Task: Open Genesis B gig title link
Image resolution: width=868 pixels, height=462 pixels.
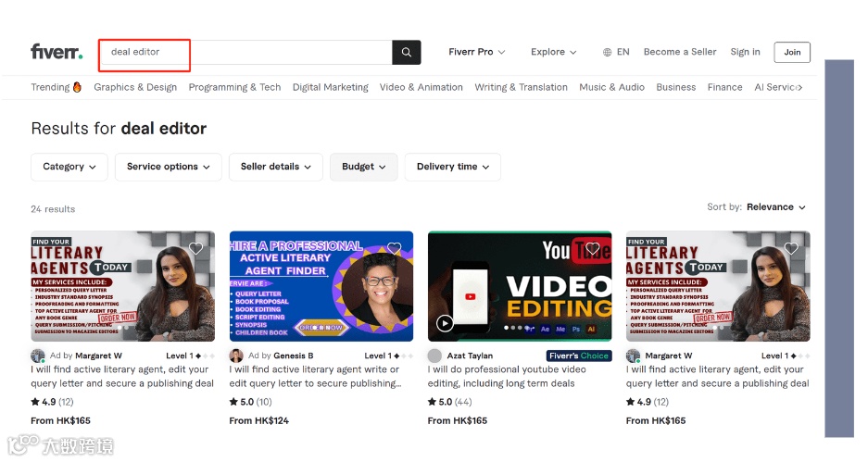Action: [x=314, y=376]
